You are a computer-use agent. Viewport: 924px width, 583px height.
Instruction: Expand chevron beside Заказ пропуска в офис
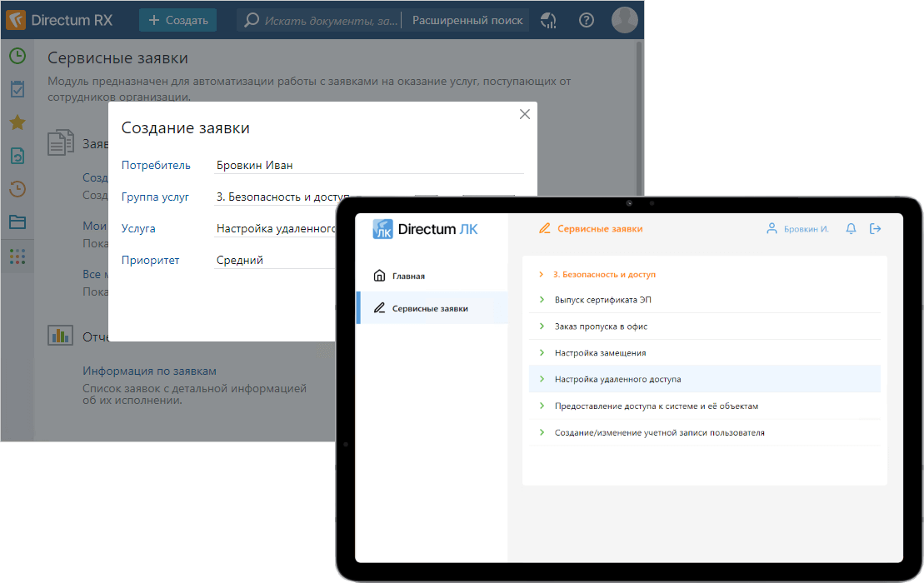pos(542,326)
